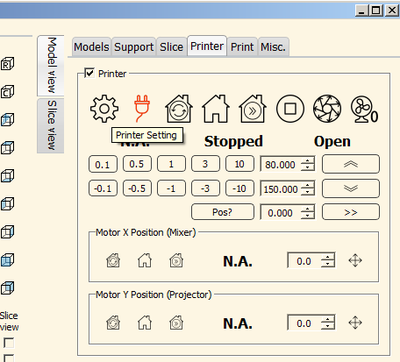The width and height of the screenshot is (400, 362).
Task: Stop the printer with square stop icon
Action: (x=290, y=109)
